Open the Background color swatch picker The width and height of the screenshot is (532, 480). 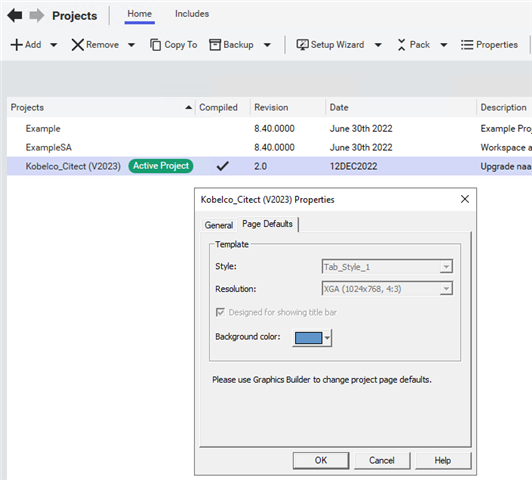tap(312, 338)
